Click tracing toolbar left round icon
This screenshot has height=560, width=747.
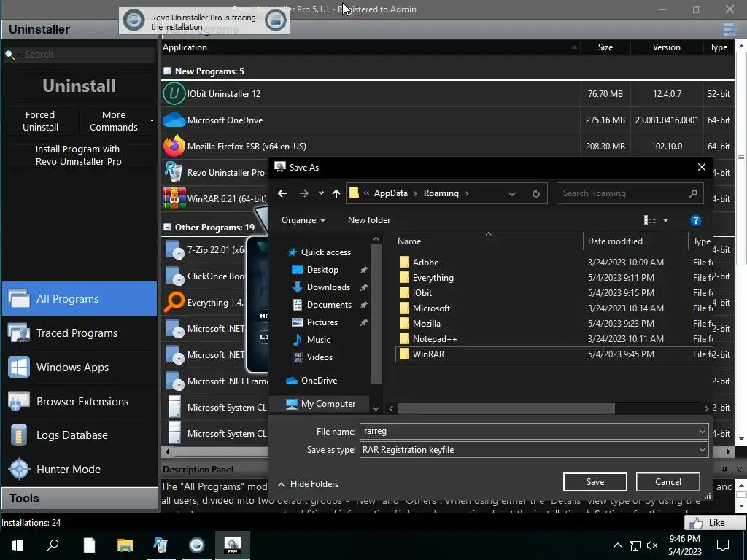[x=134, y=20]
